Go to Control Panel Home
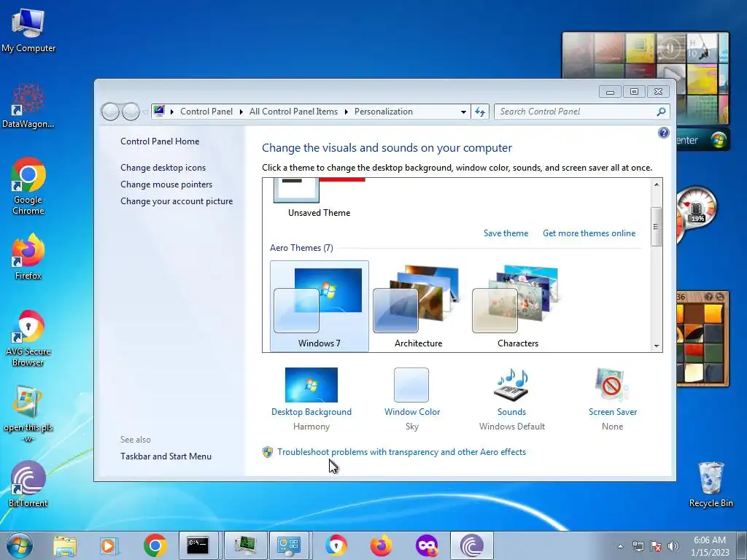This screenshot has width=747, height=560. pyautogui.click(x=160, y=141)
